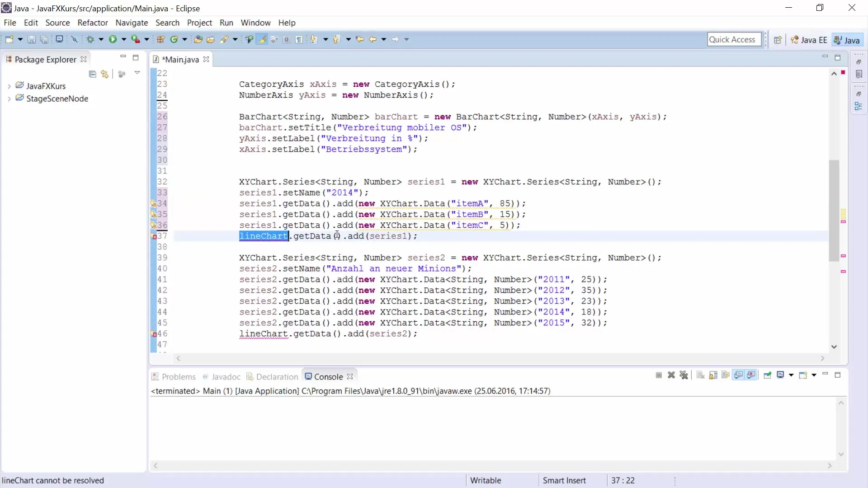Click Remove All Terminated Launches in Console
This screenshot has width=868, height=488.
[684, 375]
